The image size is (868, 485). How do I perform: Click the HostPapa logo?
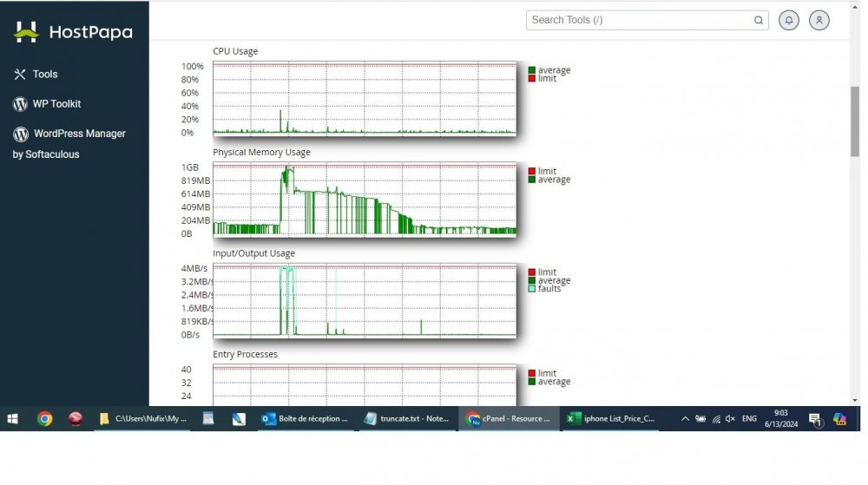(x=73, y=32)
